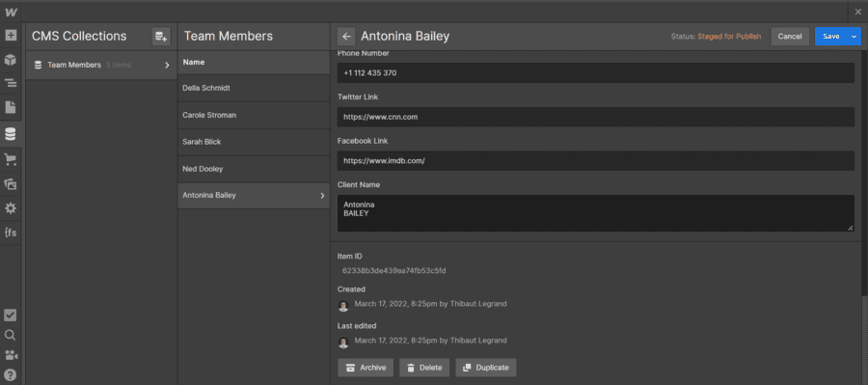The width and height of the screenshot is (868, 385).
Task: Click the Antonina Bailey row chevron
Action: [322, 196]
